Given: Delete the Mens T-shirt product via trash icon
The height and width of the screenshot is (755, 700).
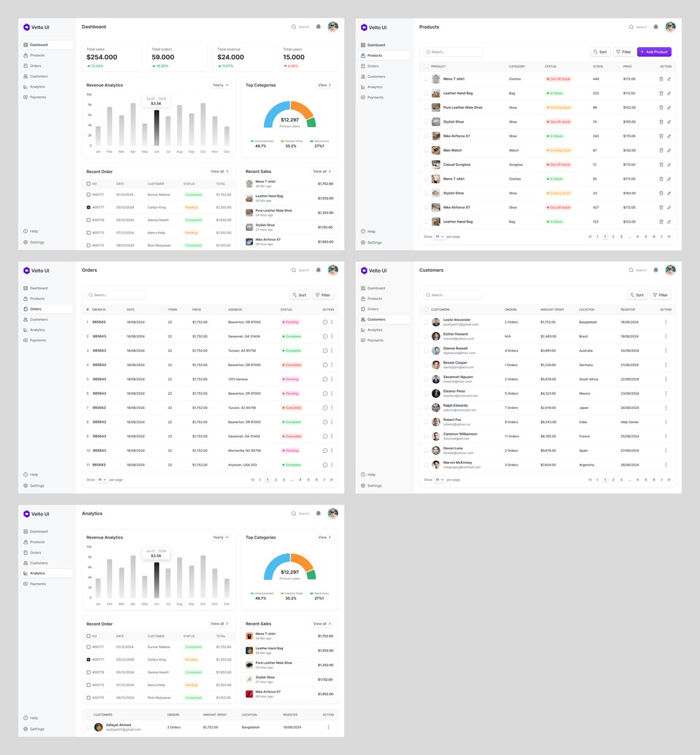Looking at the screenshot, I should 660,79.
